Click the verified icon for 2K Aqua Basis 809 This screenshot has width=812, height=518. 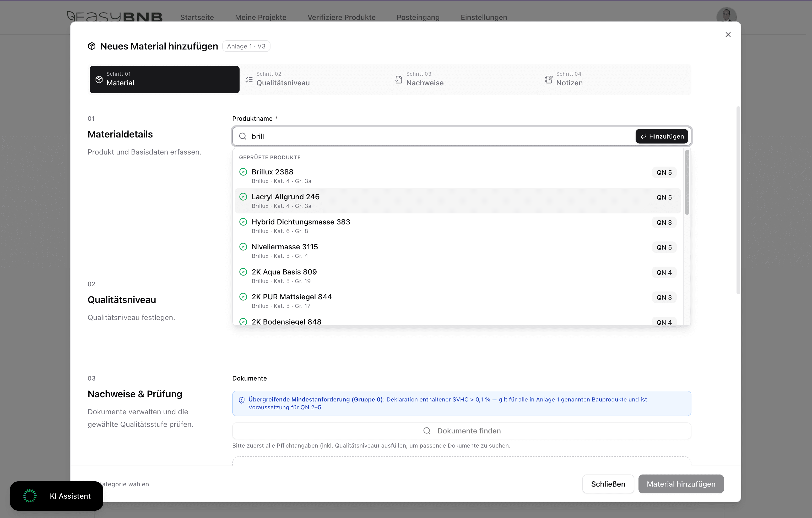[x=243, y=272]
